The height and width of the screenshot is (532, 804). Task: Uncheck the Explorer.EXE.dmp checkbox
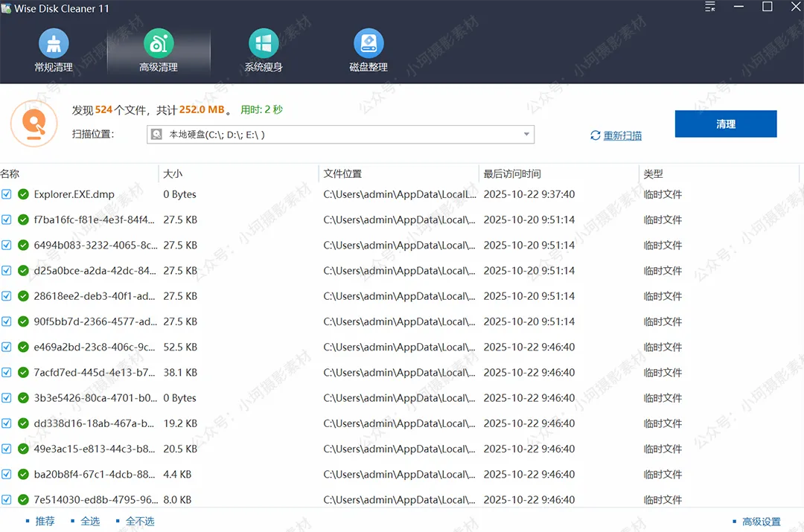pos(6,194)
